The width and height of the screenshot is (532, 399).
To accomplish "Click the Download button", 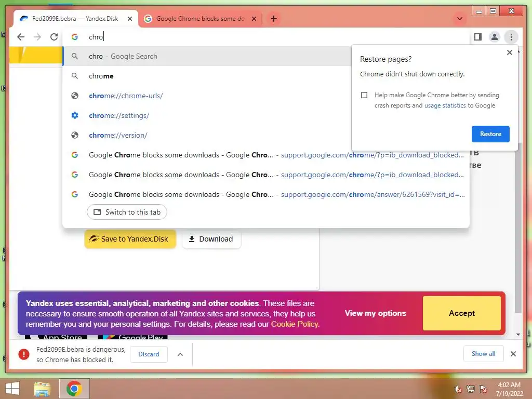I will click(x=211, y=239).
